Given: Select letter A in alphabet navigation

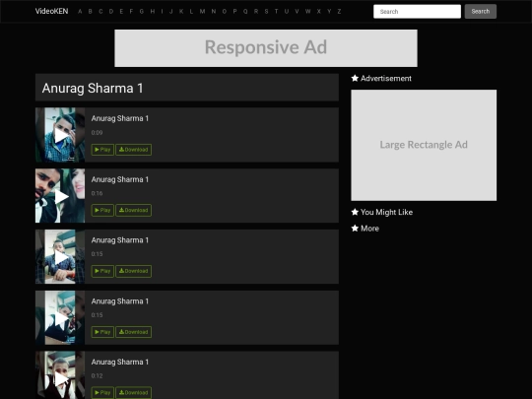Looking at the screenshot, I should [80, 12].
